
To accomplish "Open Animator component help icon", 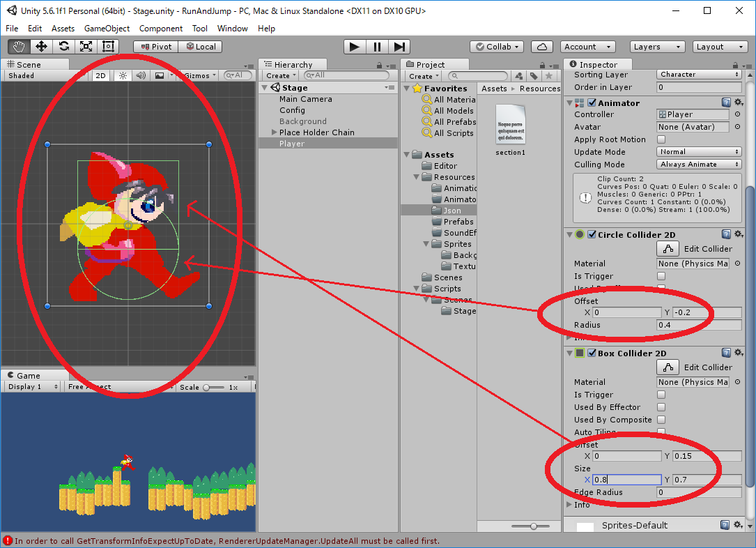I will click(x=726, y=102).
